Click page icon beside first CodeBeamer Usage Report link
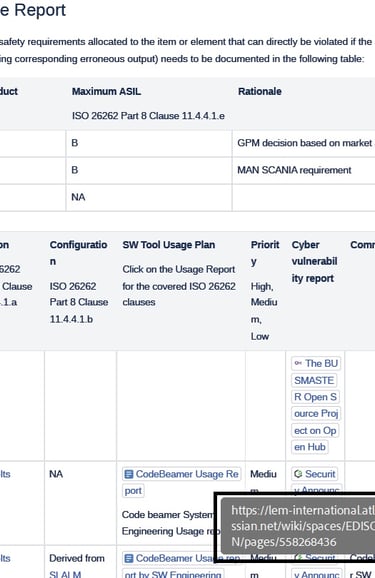Screen dimensions: 375x578 (128, 474)
